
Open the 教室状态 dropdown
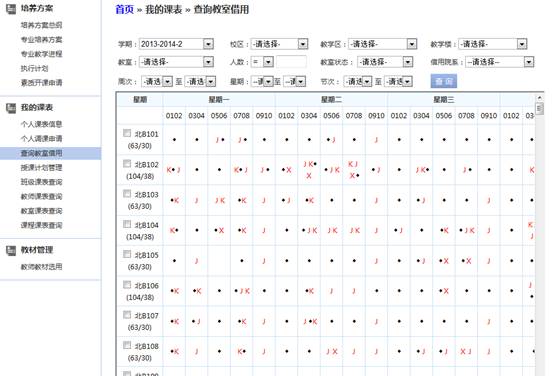click(x=385, y=62)
